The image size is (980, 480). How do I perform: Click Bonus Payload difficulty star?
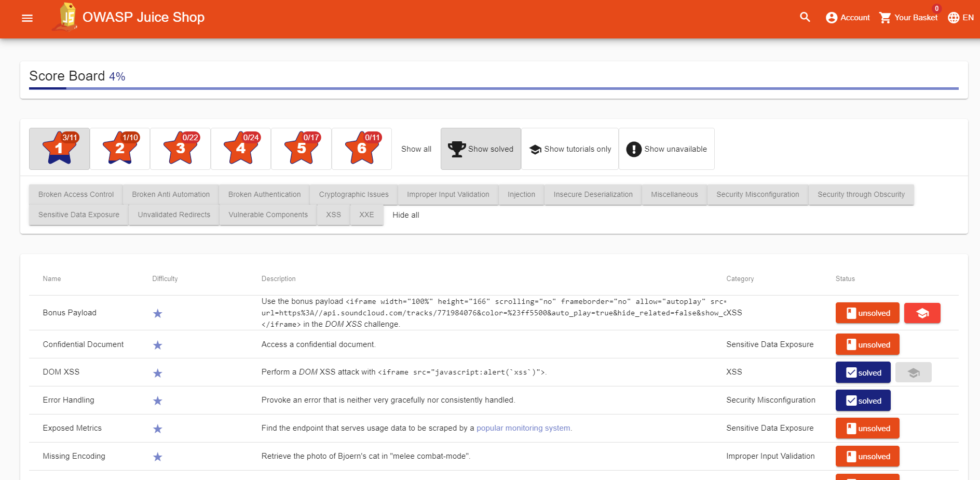(x=158, y=313)
